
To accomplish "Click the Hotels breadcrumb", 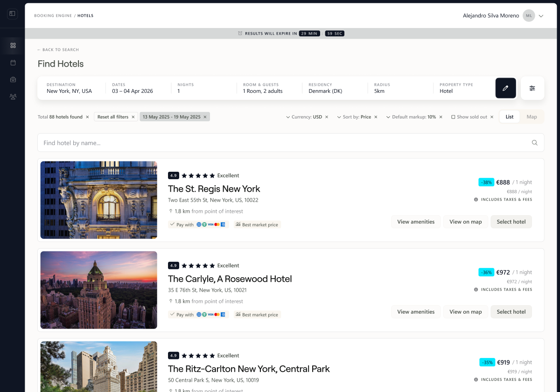I will pyautogui.click(x=85, y=16).
